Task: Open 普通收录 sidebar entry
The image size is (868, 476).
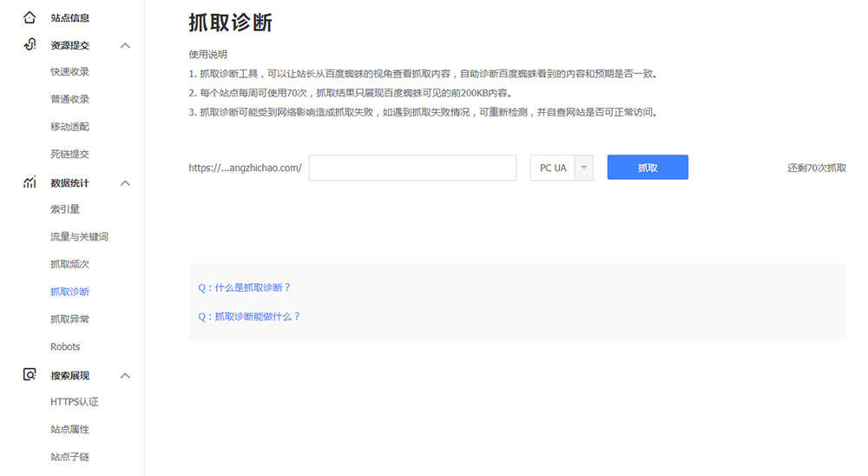Action: coord(69,99)
